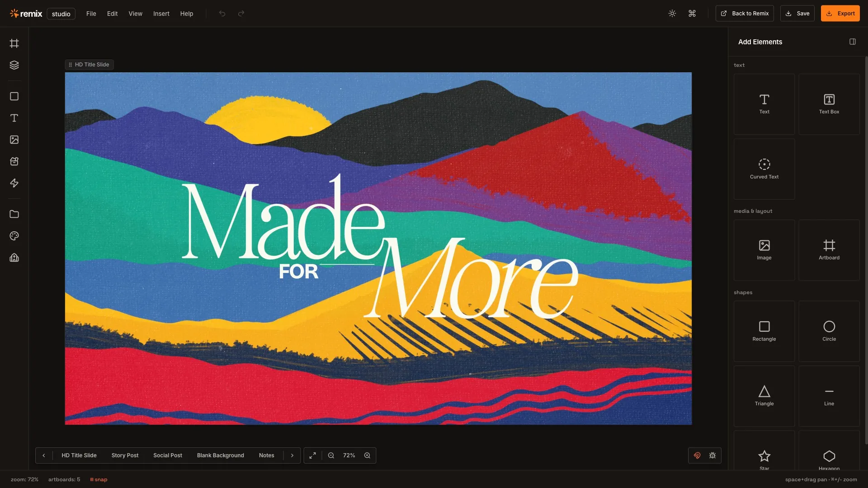
Task: Open the View menu
Action: (x=135, y=14)
